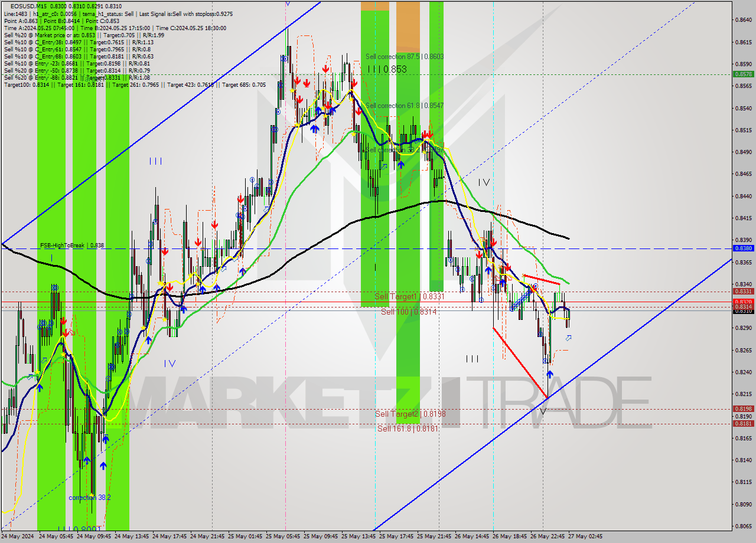Click the red 0.8198 price tag
The height and width of the screenshot is (543, 756).
pos(742,408)
